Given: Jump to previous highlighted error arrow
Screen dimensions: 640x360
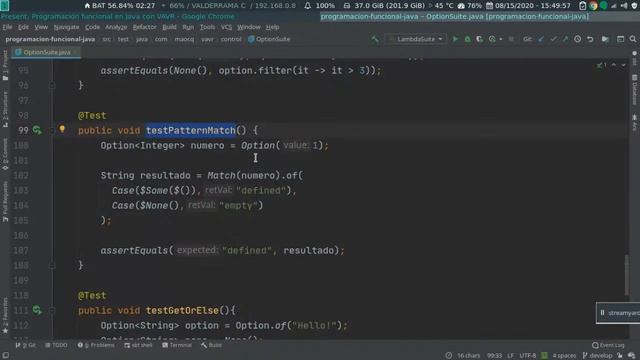Looking at the screenshot, I should [614, 65].
